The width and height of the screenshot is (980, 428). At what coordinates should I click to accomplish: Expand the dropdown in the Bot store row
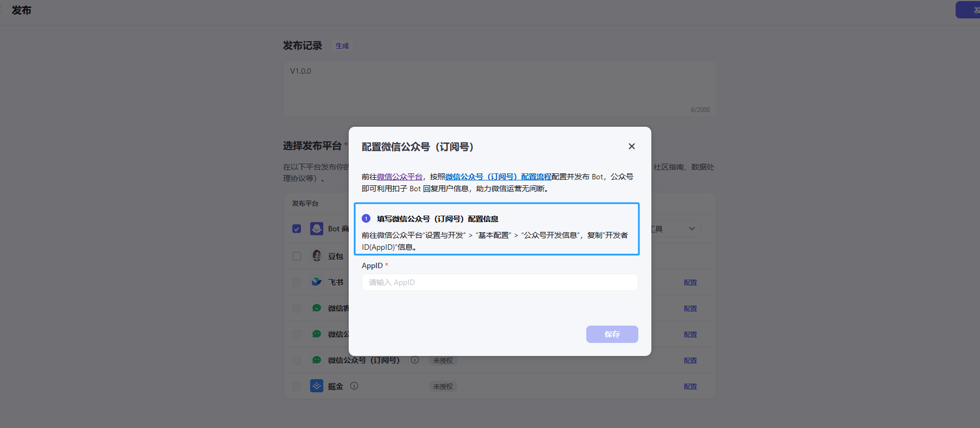click(691, 229)
